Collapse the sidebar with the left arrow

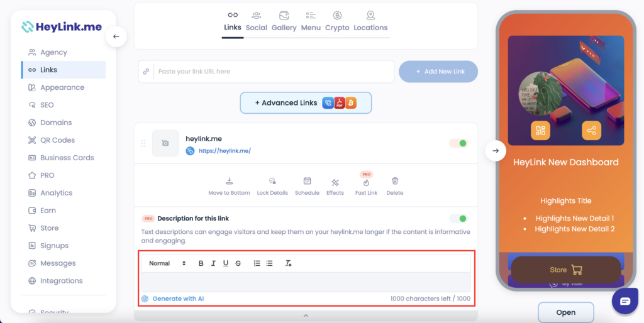(x=116, y=36)
